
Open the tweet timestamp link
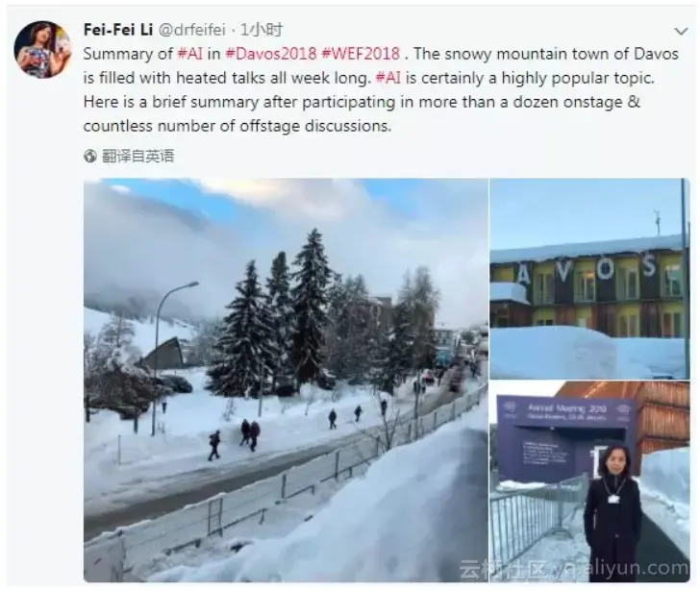coord(262,30)
